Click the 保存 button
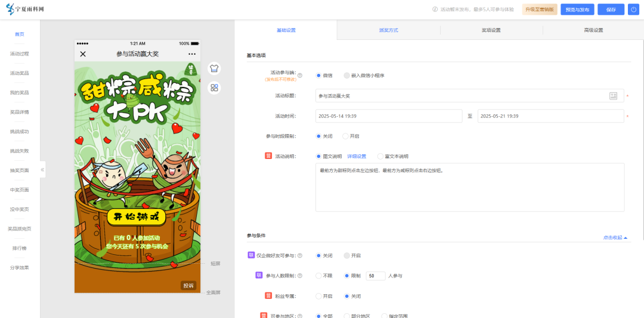644x318 pixels. click(611, 9)
